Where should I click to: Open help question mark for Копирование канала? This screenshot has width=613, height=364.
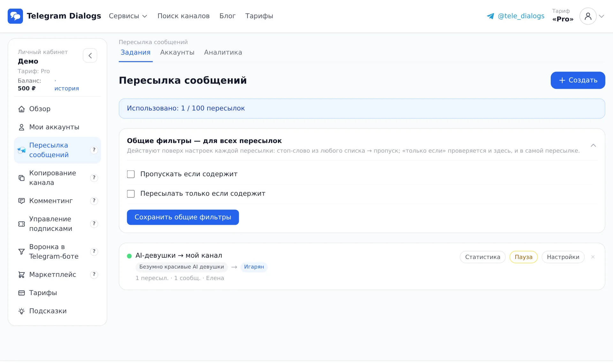tap(94, 178)
